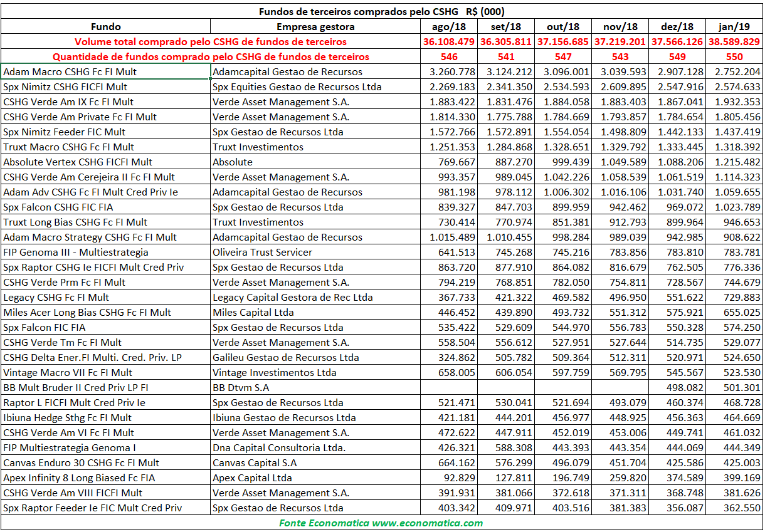Select cell 'BB Mult Bruder II Cred Priv LP FI'
This screenshot has width=765, height=532.
click(x=105, y=388)
